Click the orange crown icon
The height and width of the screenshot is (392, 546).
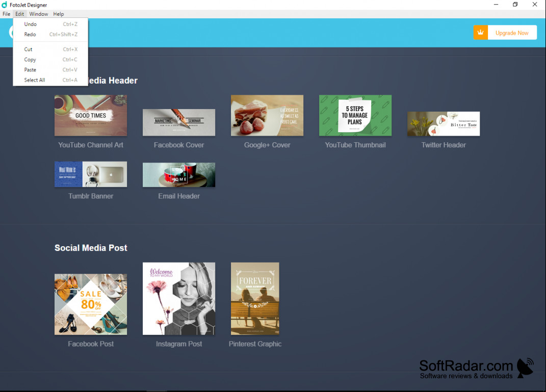point(481,33)
